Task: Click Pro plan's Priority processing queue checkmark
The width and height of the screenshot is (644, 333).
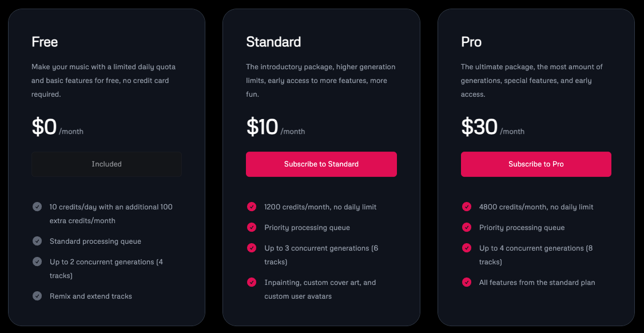Action: (467, 227)
